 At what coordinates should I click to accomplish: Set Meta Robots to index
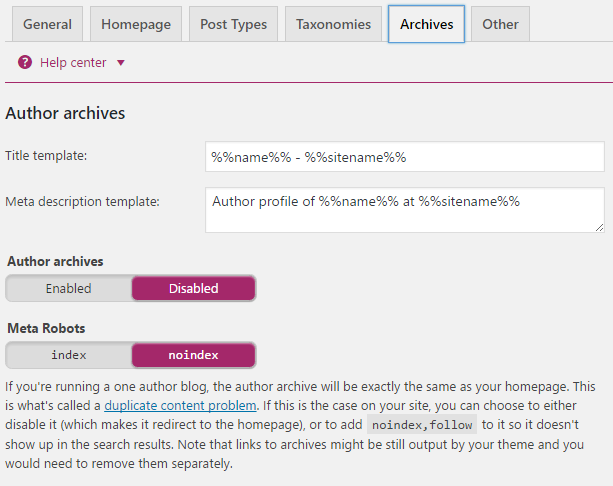click(x=68, y=355)
